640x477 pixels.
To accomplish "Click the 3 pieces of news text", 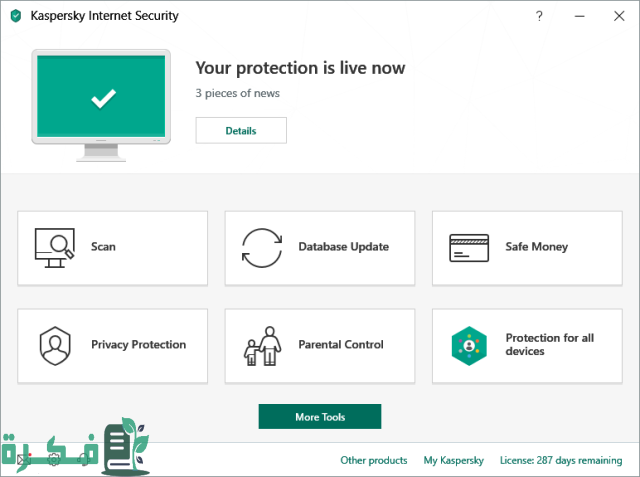I will 237,93.
